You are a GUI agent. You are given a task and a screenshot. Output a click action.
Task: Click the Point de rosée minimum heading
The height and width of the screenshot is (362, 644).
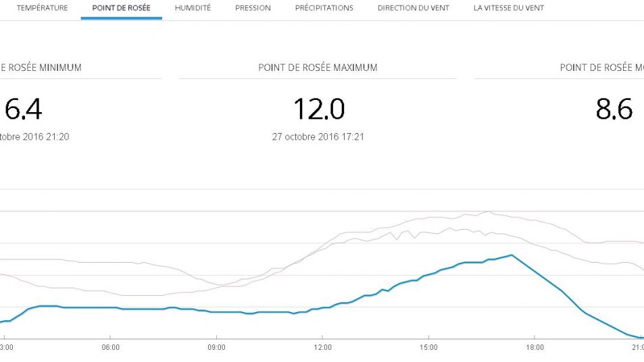(41, 68)
